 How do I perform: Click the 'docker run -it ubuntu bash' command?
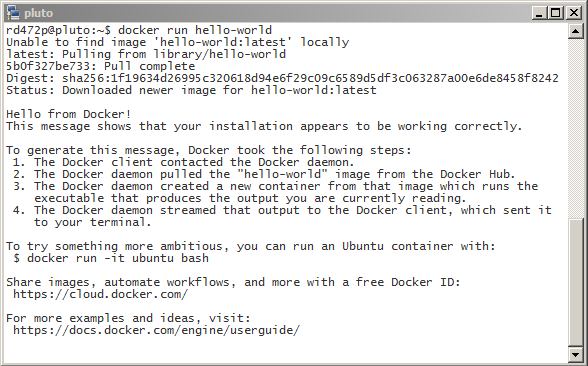click(118, 258)
